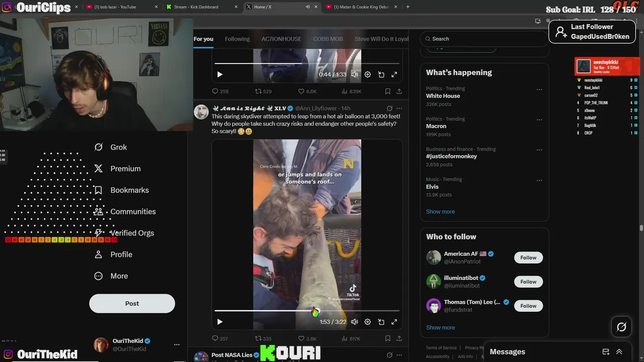Open settings gear on the top video
The width and height of the screenshot is (644, 362).
[x=368, y=74]
